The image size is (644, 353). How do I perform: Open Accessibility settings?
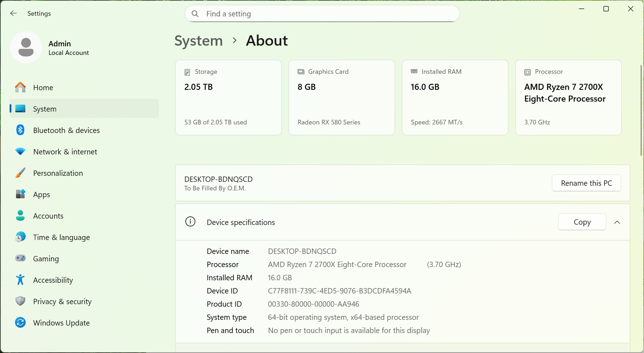tap(84, 280)
